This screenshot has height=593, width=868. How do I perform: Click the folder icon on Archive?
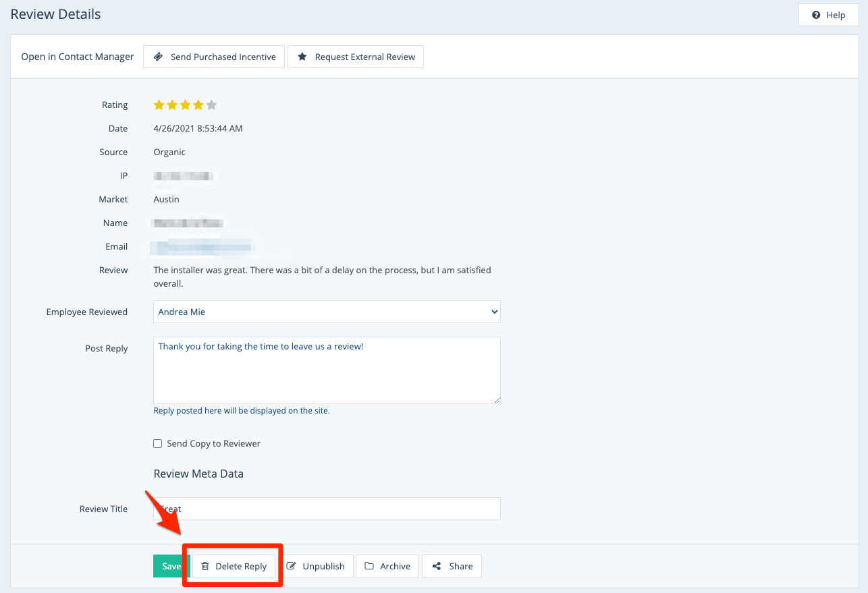pyautogui.click(x=369, y=566)
